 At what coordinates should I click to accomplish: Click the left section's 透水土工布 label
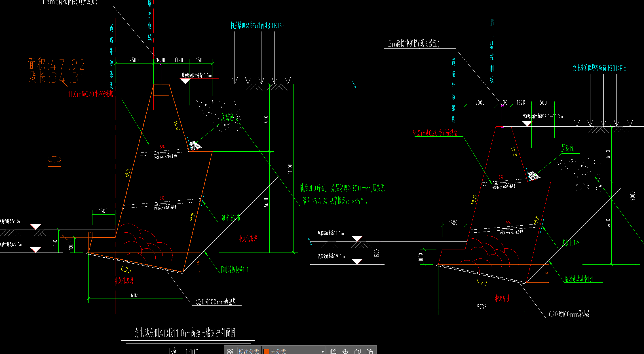231,218
